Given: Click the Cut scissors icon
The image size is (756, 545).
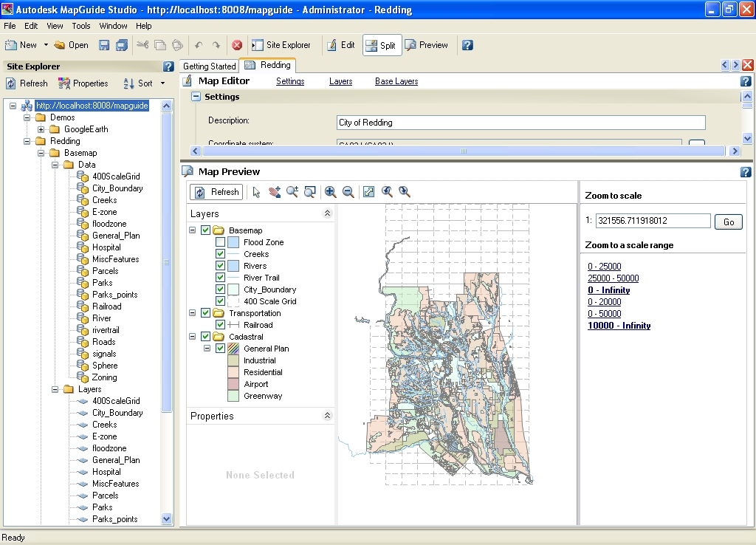Looking at the screenshot, I should [x=142, y=45].
